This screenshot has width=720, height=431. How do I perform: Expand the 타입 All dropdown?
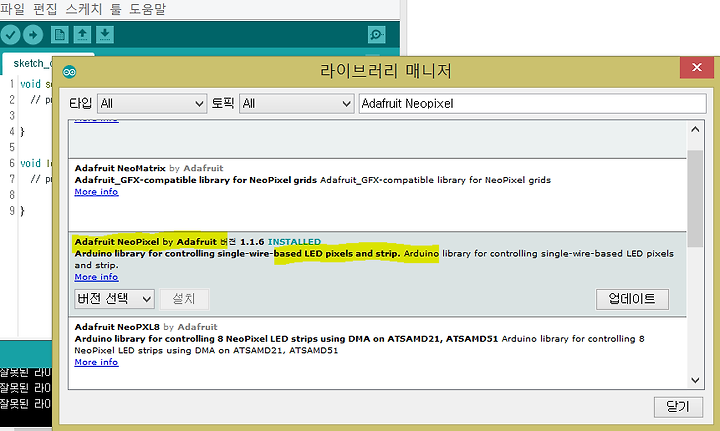point(152,104)
